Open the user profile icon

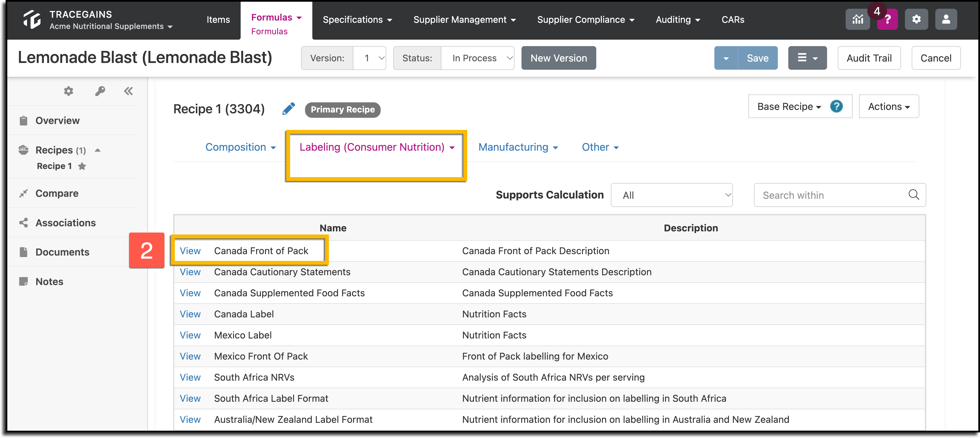(x=946, y=19)
